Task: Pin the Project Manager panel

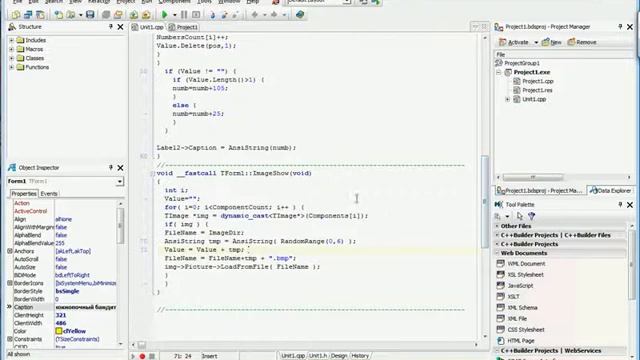Action: [620, 27]
